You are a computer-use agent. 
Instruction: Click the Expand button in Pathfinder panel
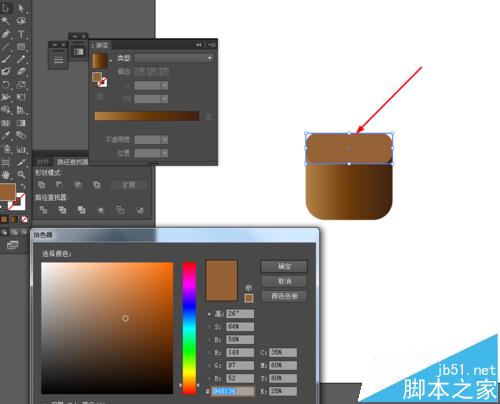coord(129,185)
